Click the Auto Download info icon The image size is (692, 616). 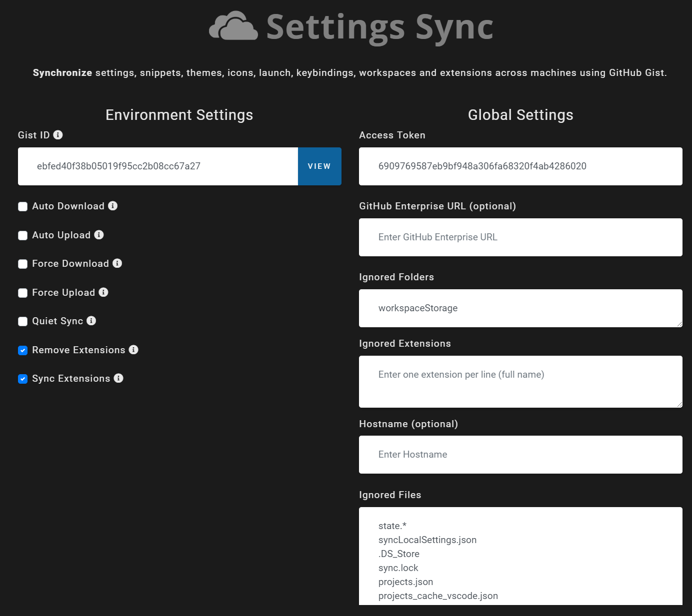112,206
